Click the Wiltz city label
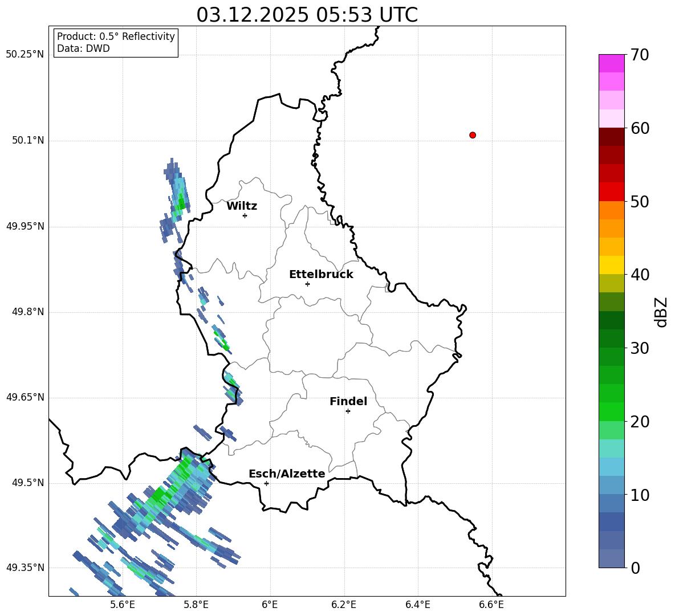The image size is (675, 616). 242,206
